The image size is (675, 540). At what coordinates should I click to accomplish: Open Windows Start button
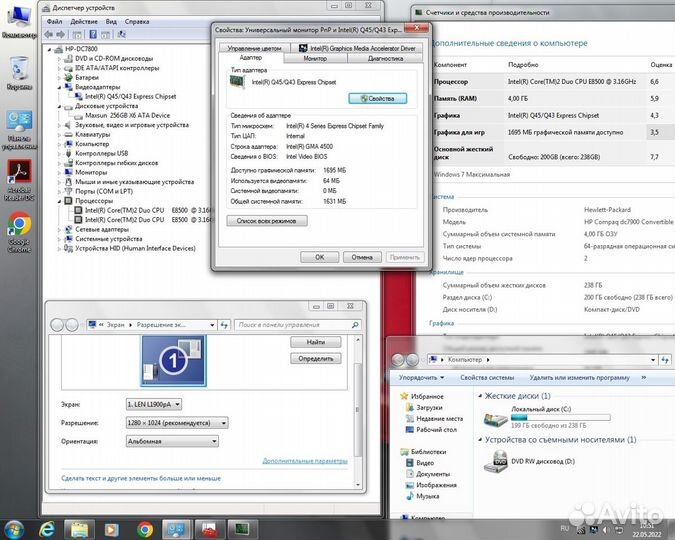point(14,530)
